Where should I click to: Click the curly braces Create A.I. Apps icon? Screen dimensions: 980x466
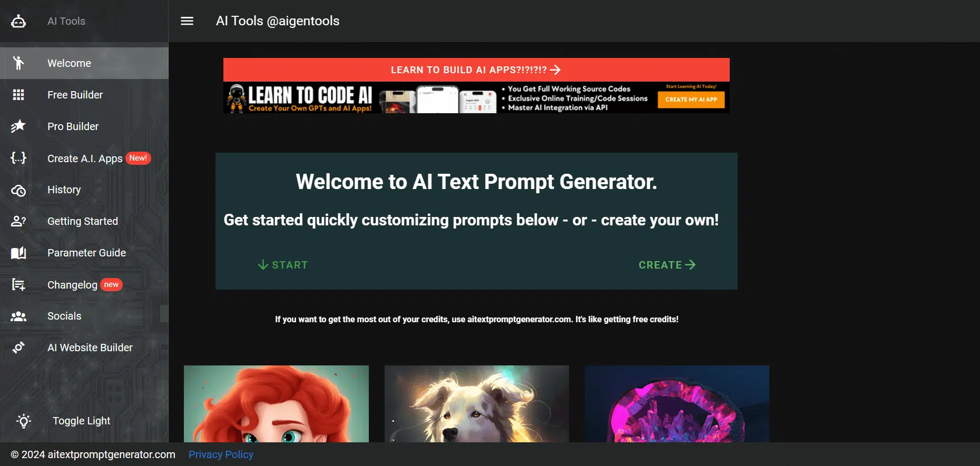18,158
